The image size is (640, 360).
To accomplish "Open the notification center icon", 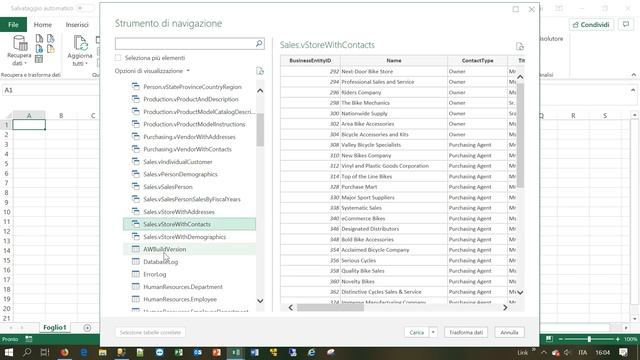I will (623, 352).
